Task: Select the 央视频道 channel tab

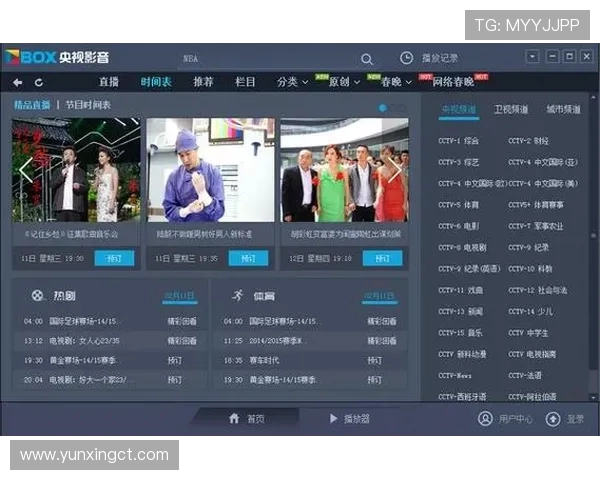Action: click(x=459, y=109)
